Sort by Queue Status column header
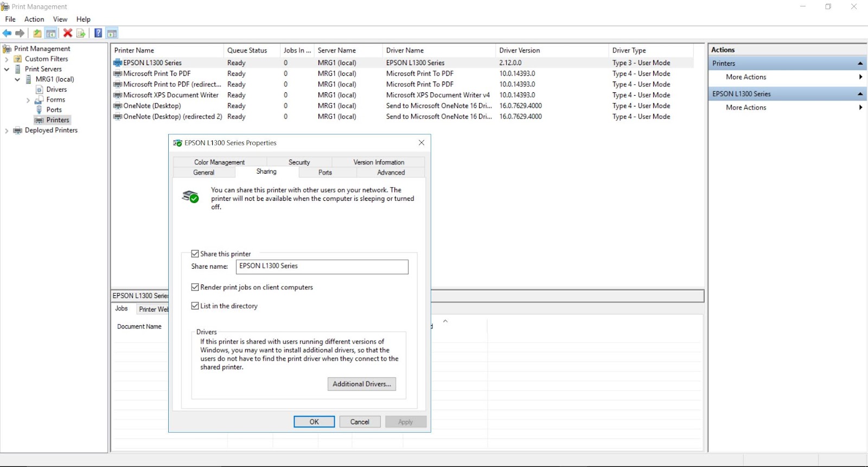The height and width of the screenshot is (467, 868). click(252, 51)
